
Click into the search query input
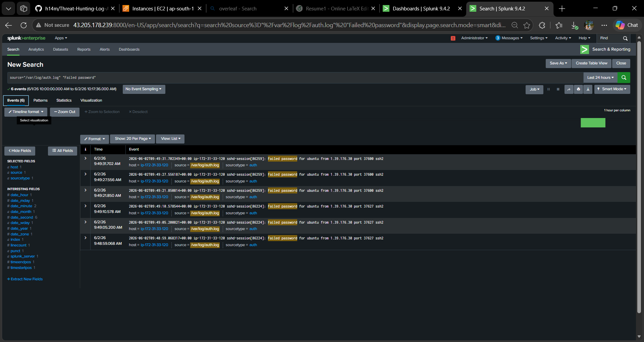295,77
